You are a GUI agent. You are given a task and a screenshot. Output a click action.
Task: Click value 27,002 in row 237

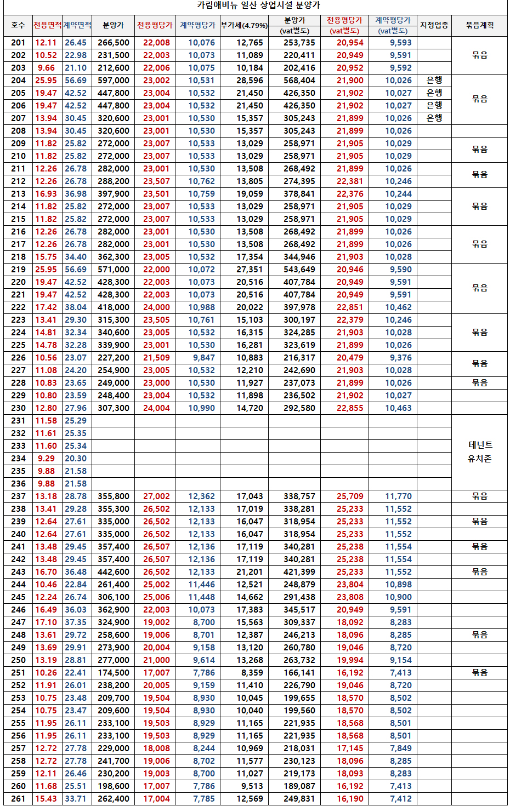coord(156,496)
